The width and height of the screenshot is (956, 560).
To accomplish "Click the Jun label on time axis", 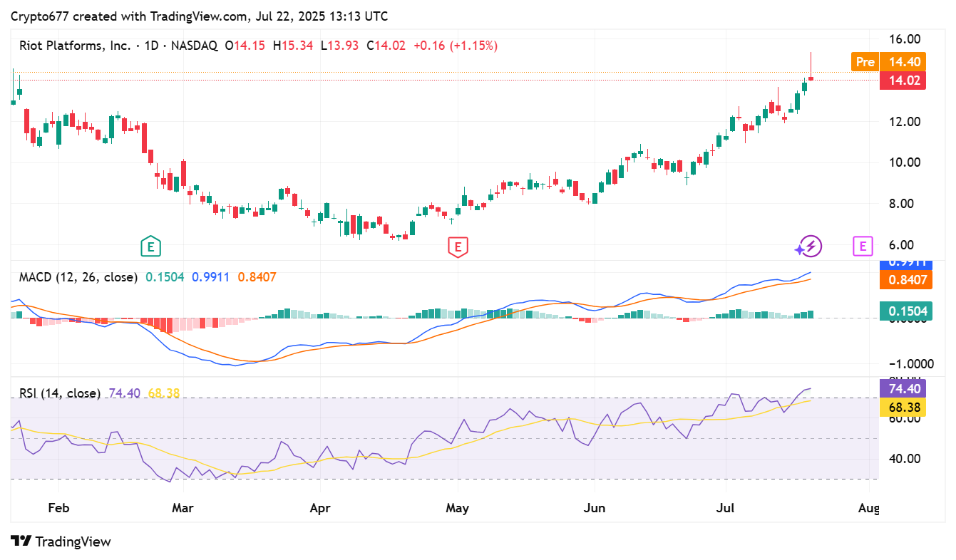I will click(x=594, y=508).
